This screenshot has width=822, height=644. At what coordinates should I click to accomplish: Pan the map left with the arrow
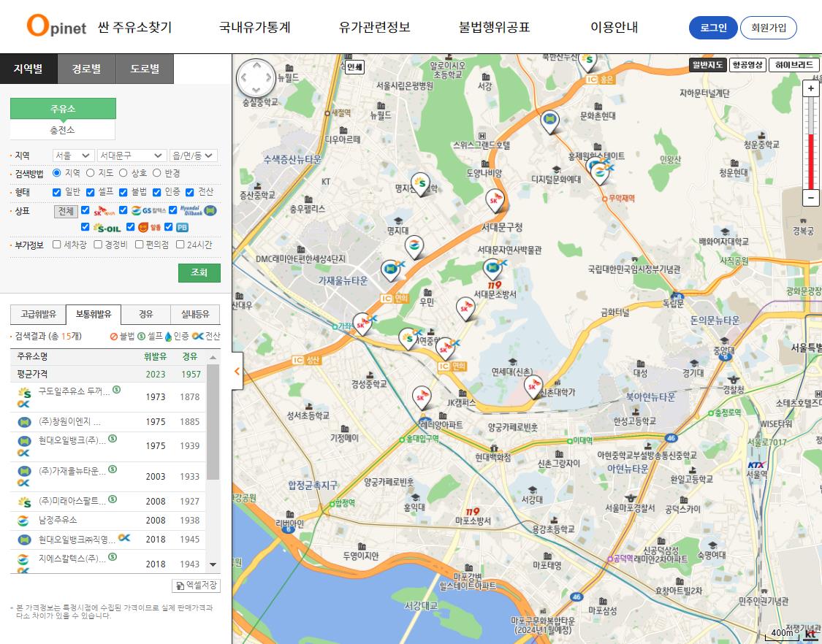coord(243,78)
